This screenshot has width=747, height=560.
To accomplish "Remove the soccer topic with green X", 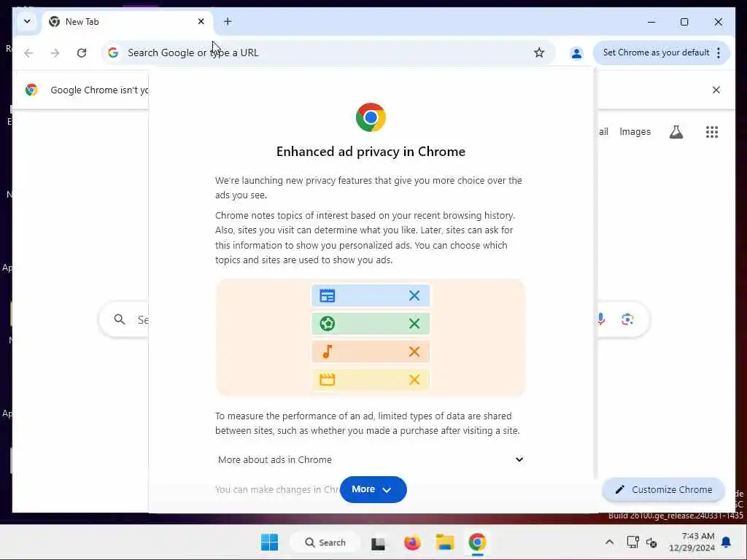I will click(414, 324).
